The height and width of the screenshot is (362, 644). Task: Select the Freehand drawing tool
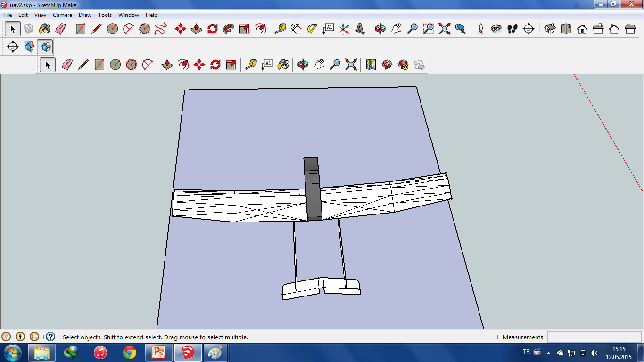(159, 28)
